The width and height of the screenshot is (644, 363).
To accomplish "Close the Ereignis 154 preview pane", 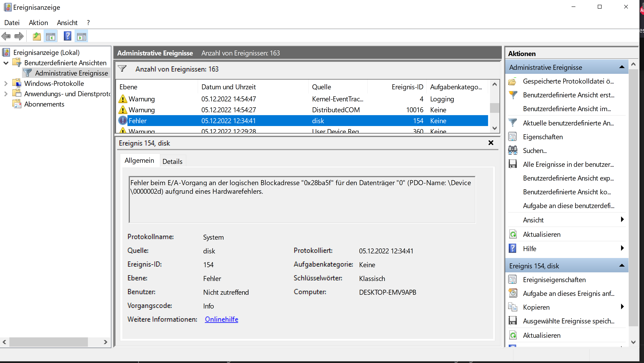I will coord(491,143).
